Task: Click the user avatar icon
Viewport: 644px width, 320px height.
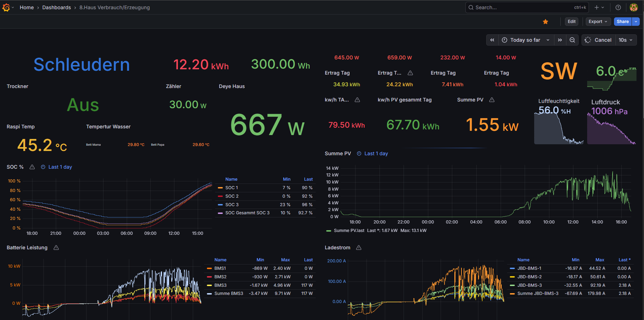Action: (x=634, y=7)
